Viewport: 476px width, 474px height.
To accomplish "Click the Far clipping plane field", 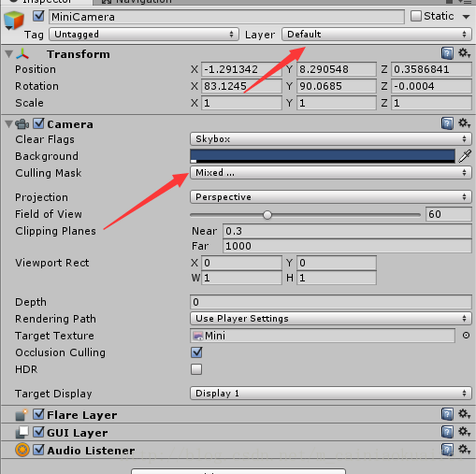I will pos(347,246).
